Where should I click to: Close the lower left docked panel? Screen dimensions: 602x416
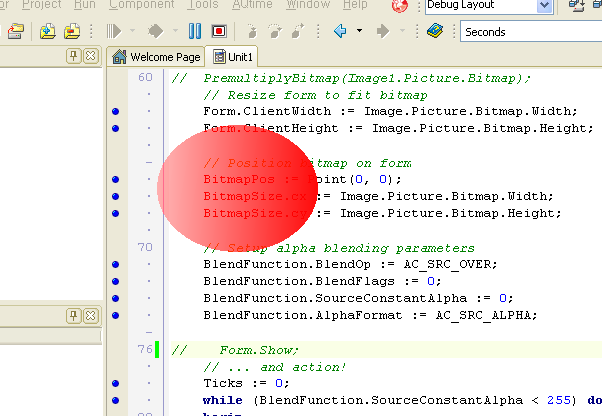tap(89, 316)
